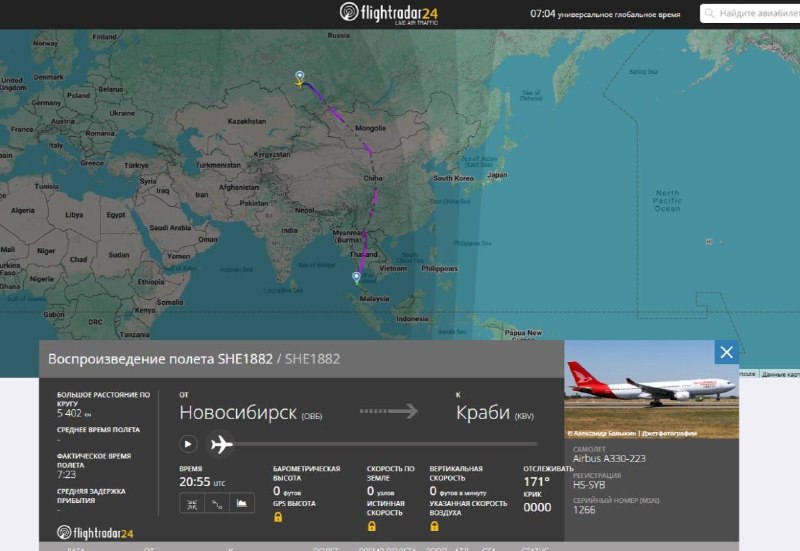800x551 pixels.
Task: Click the squawk value 0000
Action: [537, 507]
